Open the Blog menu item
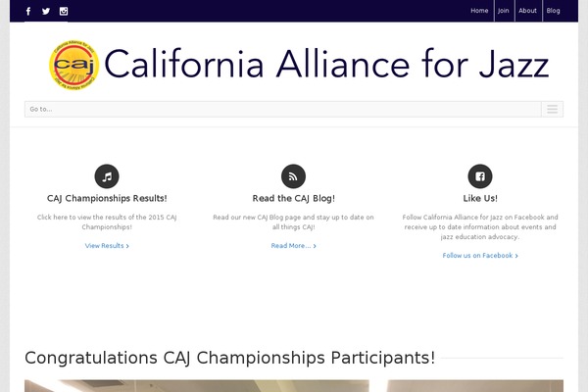This screenshot has height=392, width=588. 554,11
